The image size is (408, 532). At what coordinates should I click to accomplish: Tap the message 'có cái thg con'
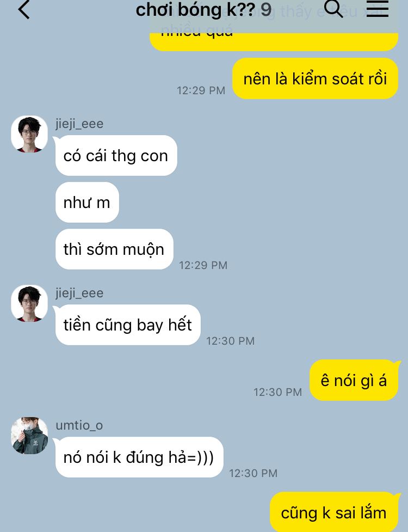pyautogui.click(x=116, y=155)
